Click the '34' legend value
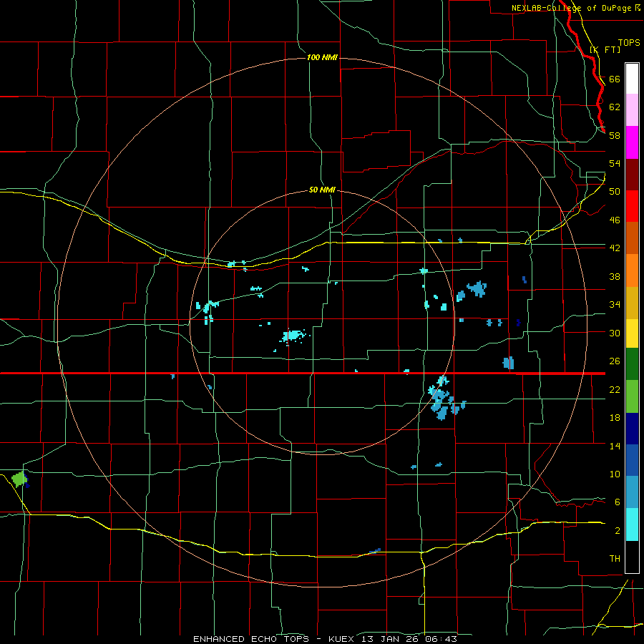The height and width of the screenshot is (644, 644). click(615, 305)
